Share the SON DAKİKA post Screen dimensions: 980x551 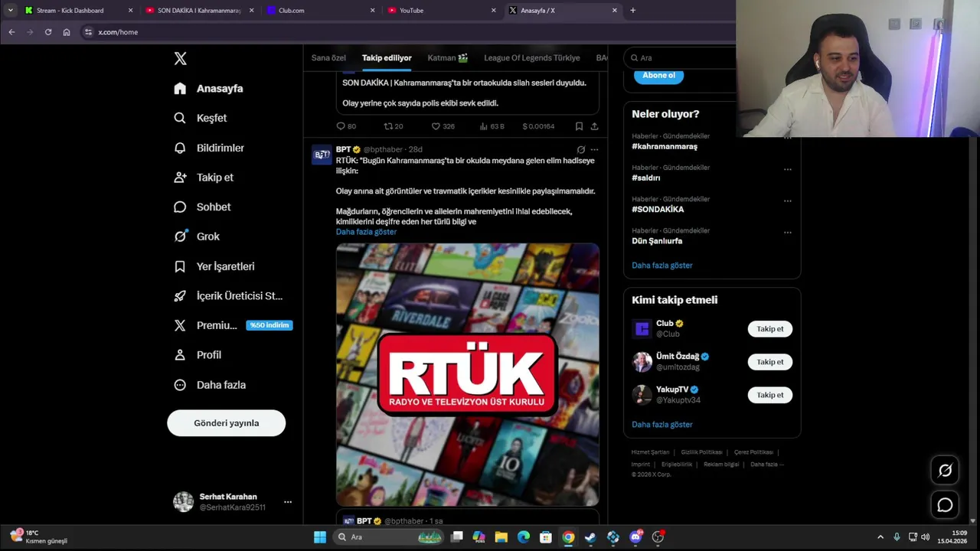[594, 126]
